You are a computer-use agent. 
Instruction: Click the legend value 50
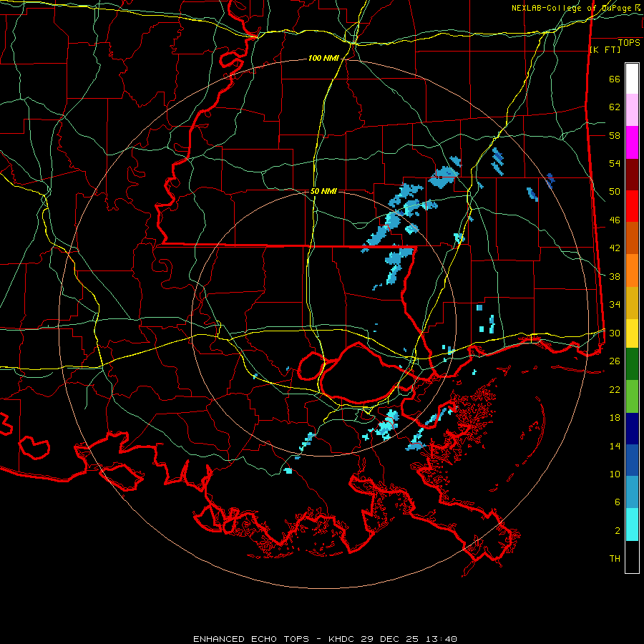615,192
